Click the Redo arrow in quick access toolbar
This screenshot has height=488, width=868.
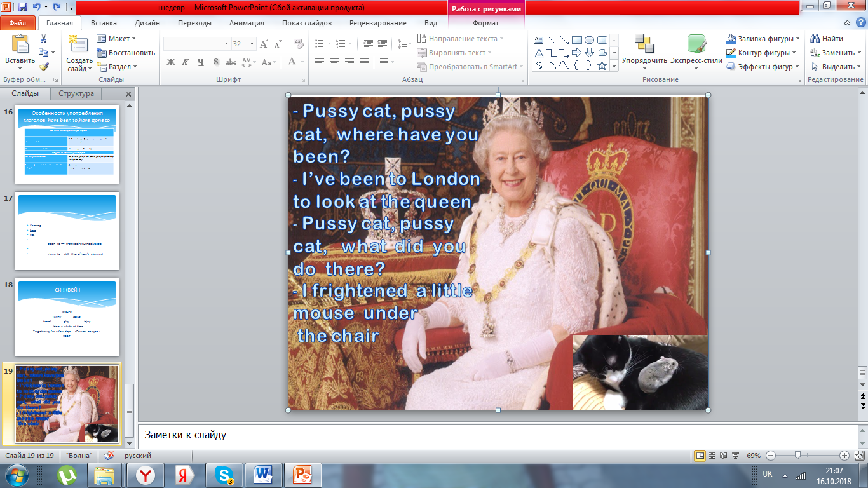point(57,7)
